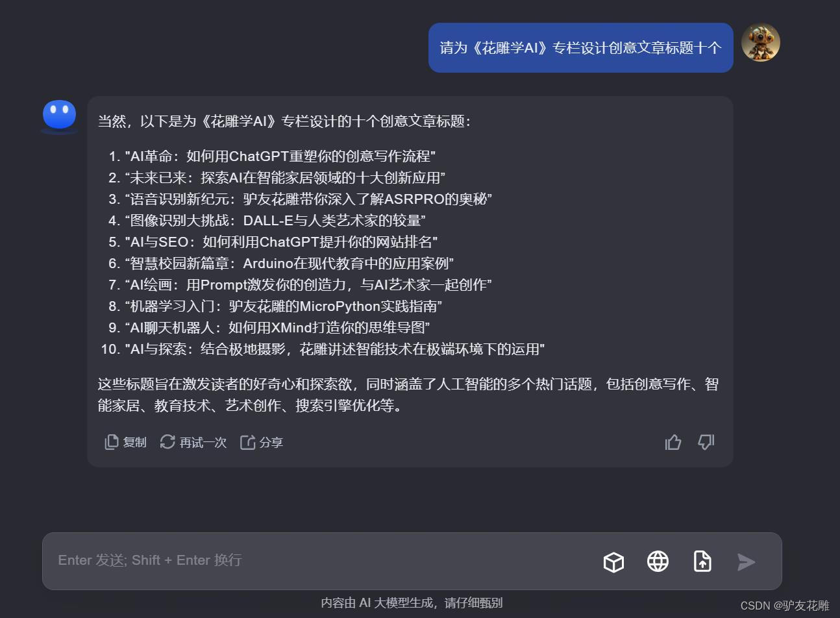Click title 7 "AI绘画：用Prompt激发"
The width and height of the screenshot is (840, 618).
(x=308, y=285)
